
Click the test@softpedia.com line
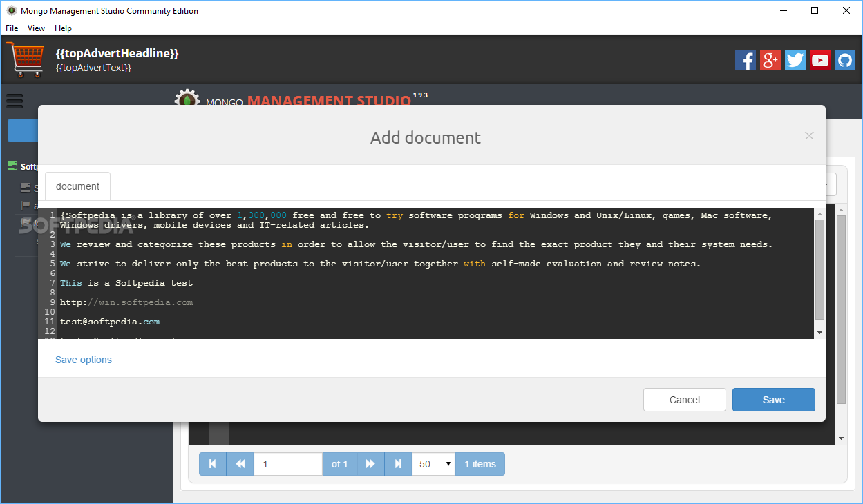[110, 322]
